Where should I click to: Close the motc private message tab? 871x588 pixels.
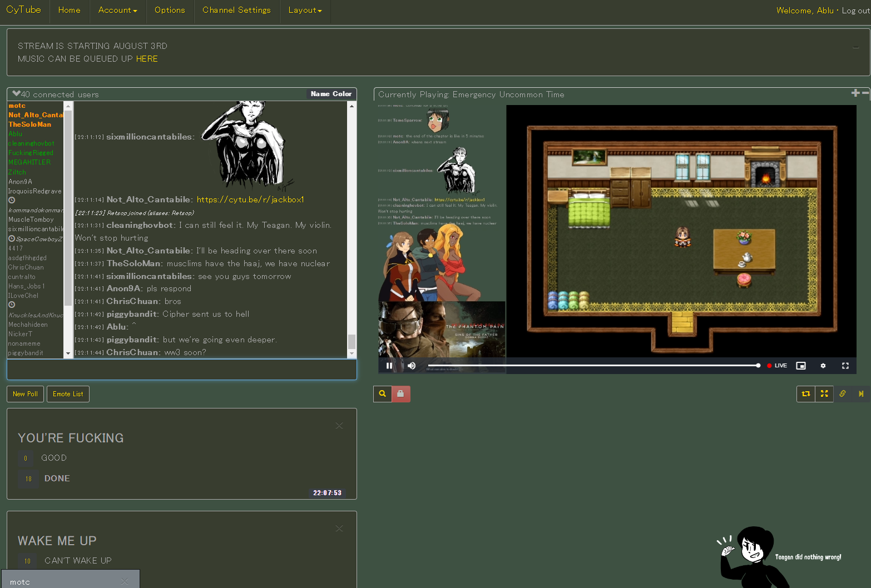click(x=125, y=581)
